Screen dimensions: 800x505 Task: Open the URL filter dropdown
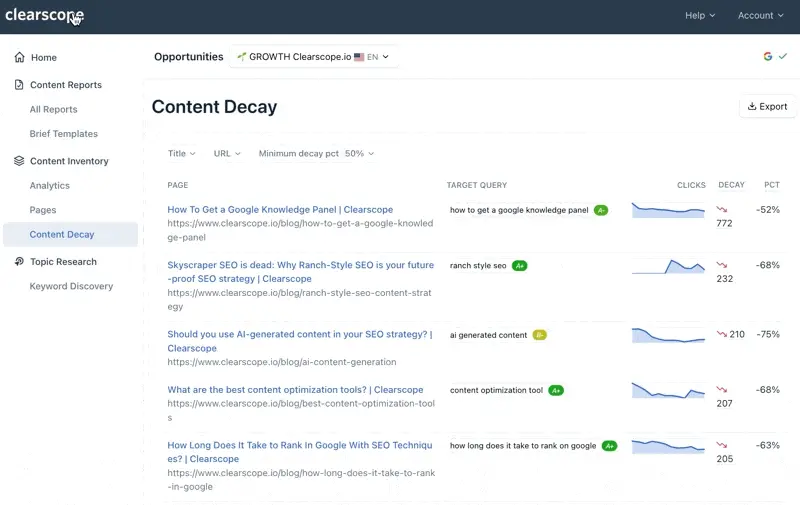tap(227, 154)
